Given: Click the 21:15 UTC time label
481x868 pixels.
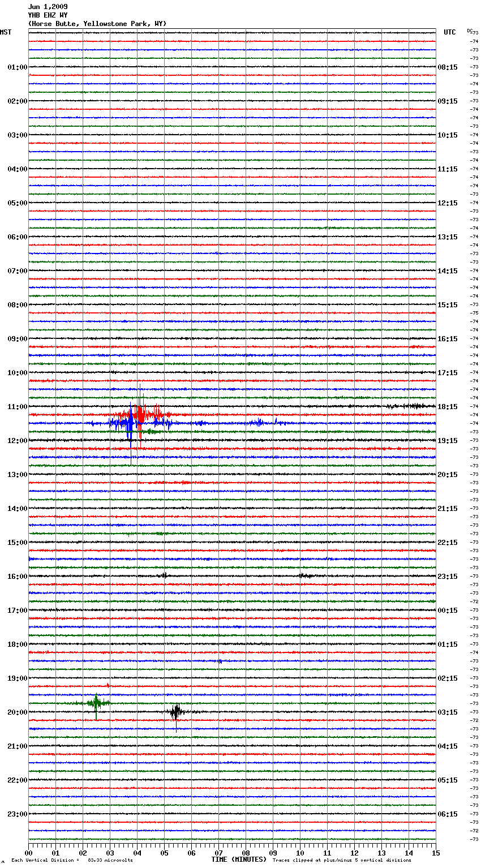Looking at the screenshot, I should click(x=448, y=509).
